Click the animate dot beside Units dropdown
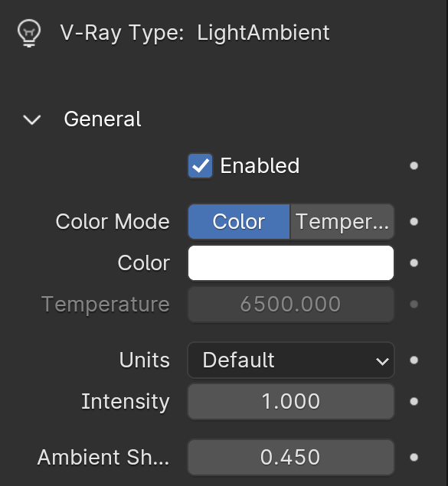The image size is (448, 486). click(x=414, y=360)
